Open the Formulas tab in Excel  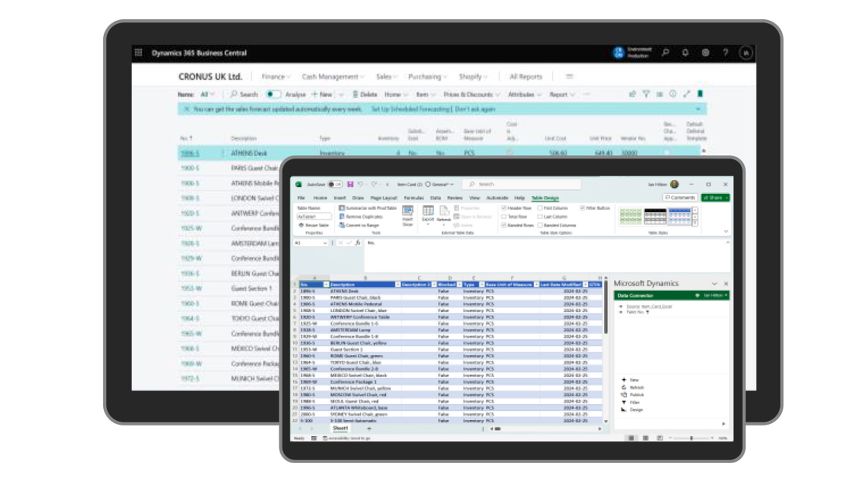coord(414,198)
